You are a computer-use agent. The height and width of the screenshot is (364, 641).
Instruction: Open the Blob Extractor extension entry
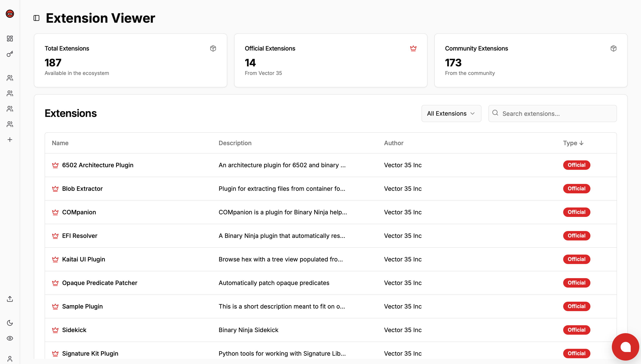pos(82,188)
